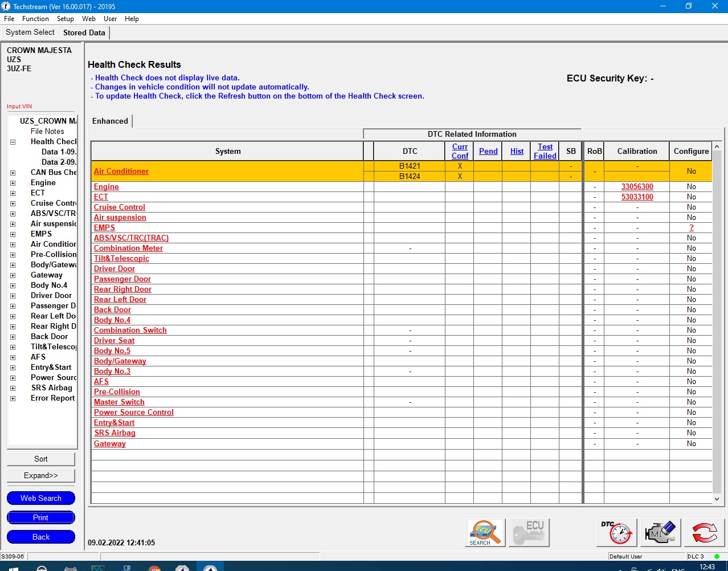Screen dimensions: 728x571
Task: Click the Print button
Action: pyautogui.click(x=41, y=517)
